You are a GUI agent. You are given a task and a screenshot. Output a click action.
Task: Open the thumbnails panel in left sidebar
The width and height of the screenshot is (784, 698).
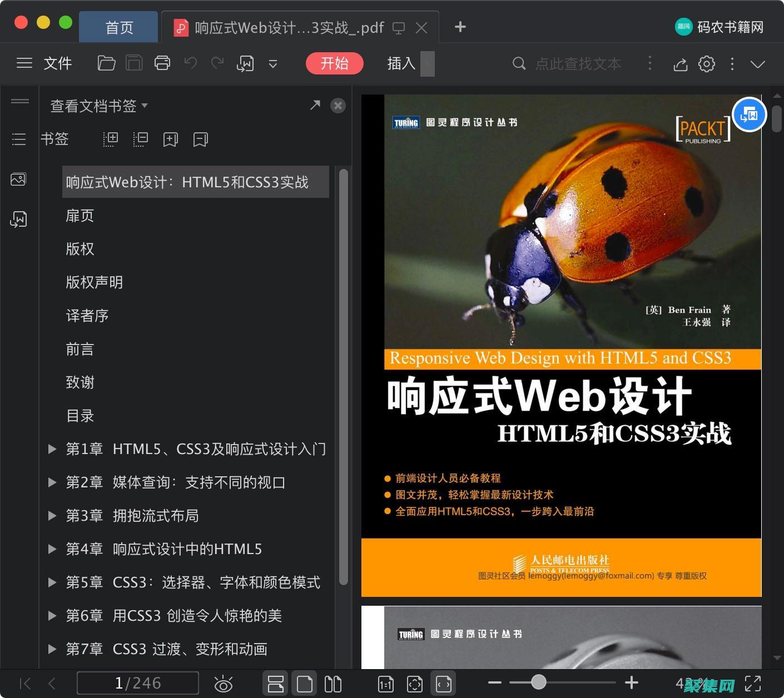click(x=18, y=179)
